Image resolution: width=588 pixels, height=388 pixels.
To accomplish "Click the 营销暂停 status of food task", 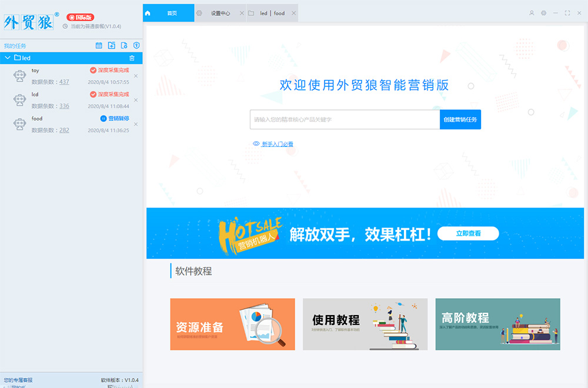I will point(119,119).
